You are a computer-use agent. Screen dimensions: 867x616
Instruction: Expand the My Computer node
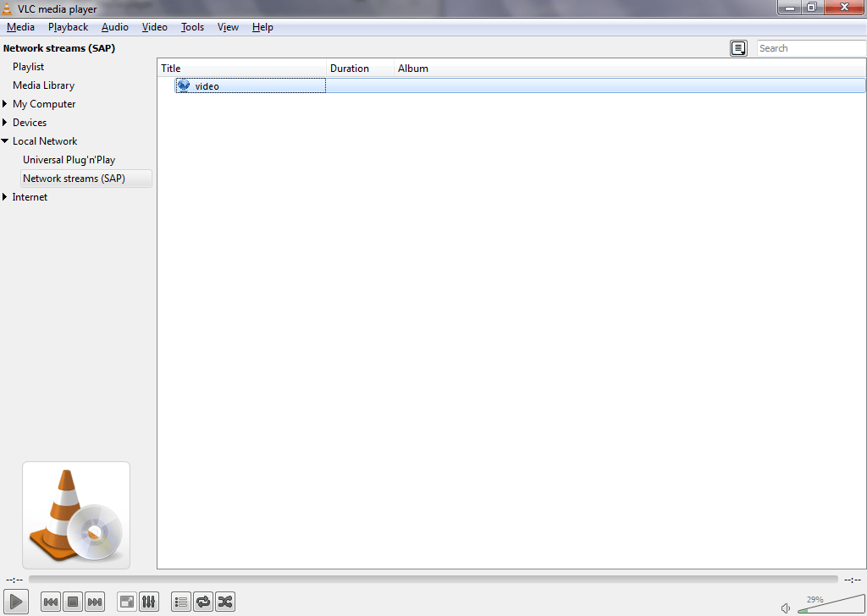5,104
